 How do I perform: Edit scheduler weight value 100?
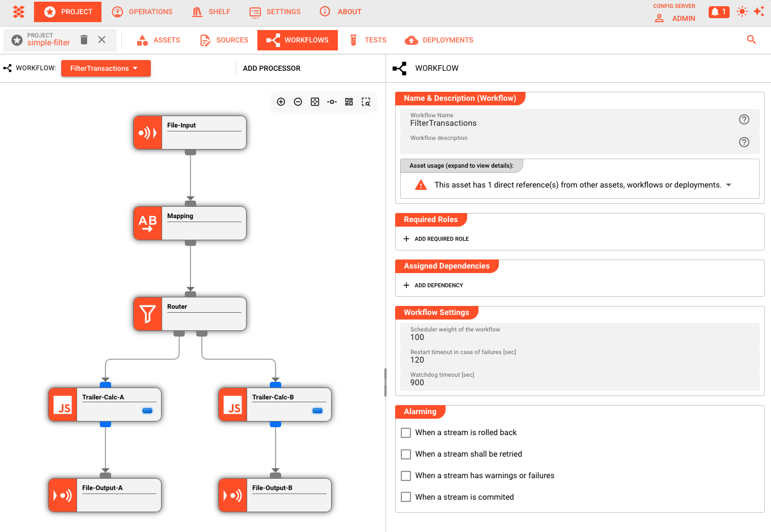580,334
